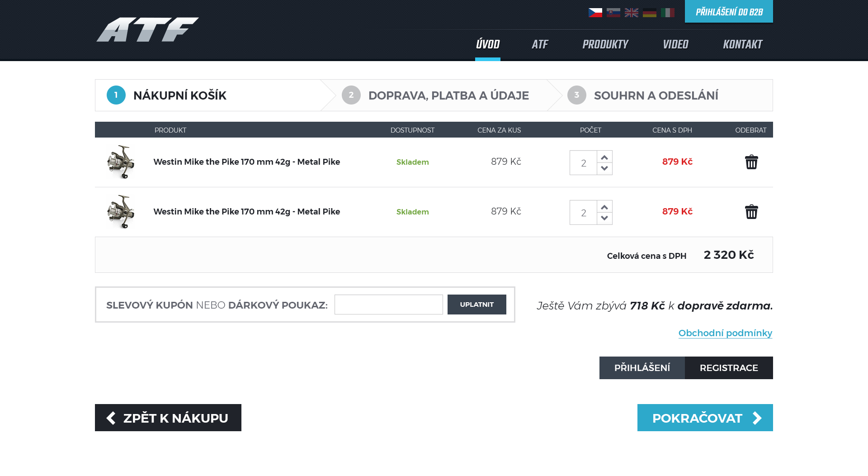
Task: Apply coupon with UPLATNIT button
Action: [476, 305]
